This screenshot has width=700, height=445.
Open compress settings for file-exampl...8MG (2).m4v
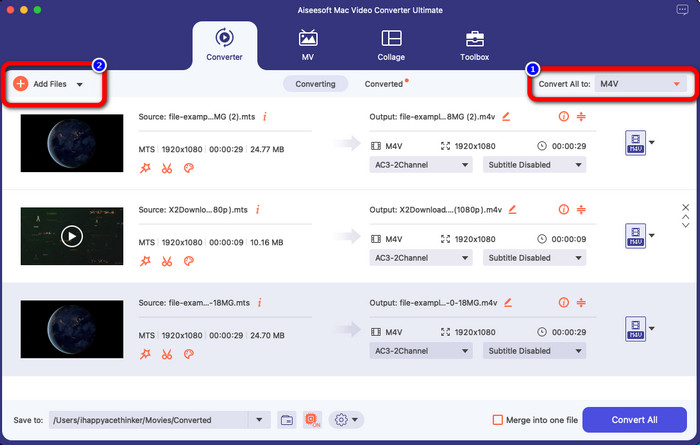(581, 116)
